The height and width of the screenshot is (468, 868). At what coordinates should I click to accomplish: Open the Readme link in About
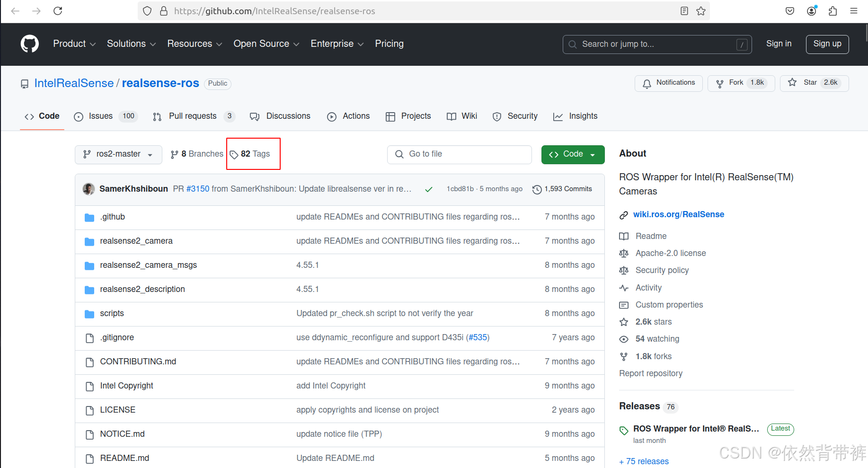click(651, 237)
